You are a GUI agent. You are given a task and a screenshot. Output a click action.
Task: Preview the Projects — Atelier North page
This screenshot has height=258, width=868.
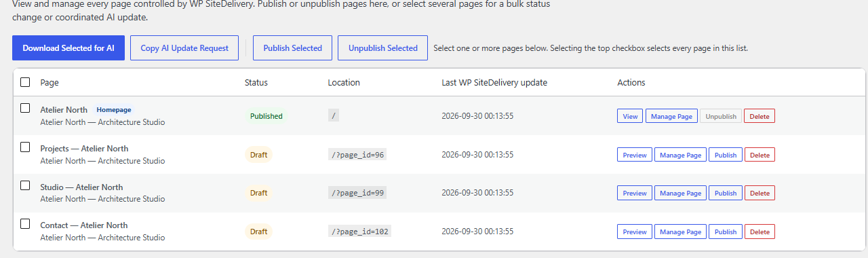coord(635,155)
